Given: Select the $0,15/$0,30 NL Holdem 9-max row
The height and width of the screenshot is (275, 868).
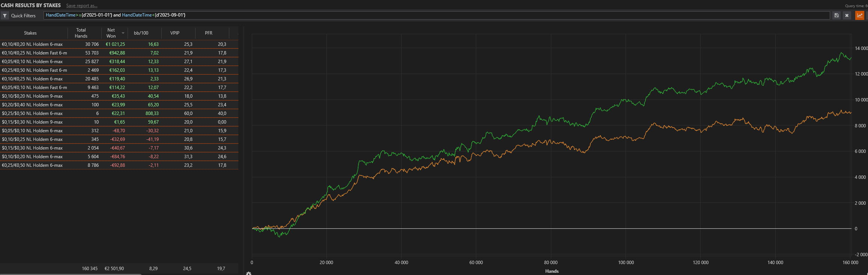Looking at the screenshot, I should coord(119,122).
